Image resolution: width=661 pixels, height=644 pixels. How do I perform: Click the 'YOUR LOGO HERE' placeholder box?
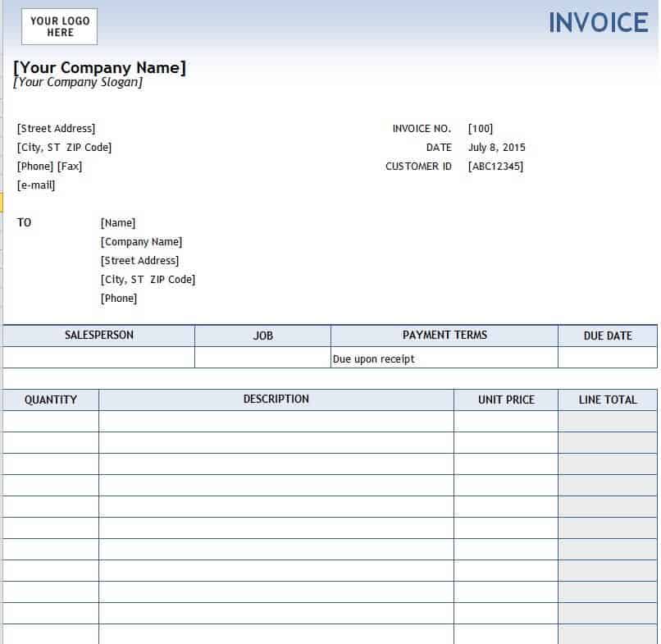click(60, 26)
